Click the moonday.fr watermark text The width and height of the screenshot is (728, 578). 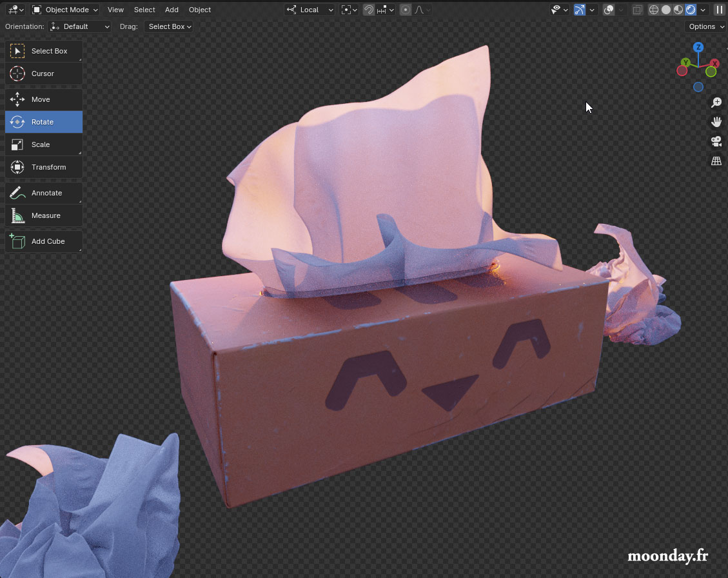[x=668, y=556]
